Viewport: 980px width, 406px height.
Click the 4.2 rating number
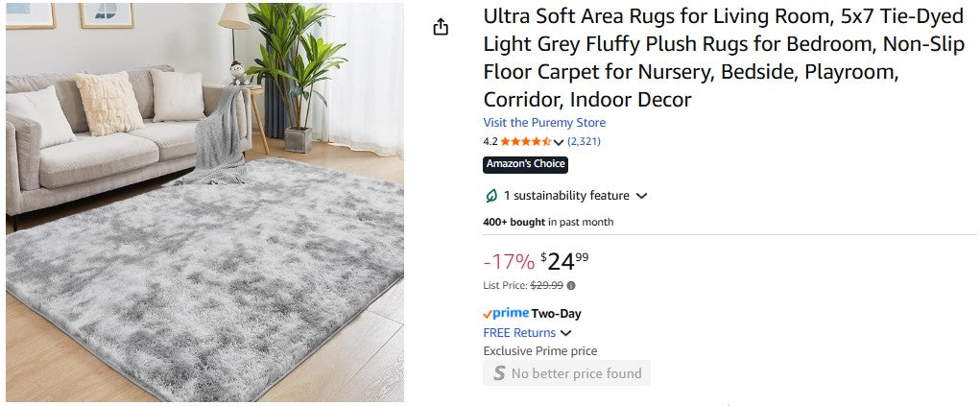click(x=490, y=142)
